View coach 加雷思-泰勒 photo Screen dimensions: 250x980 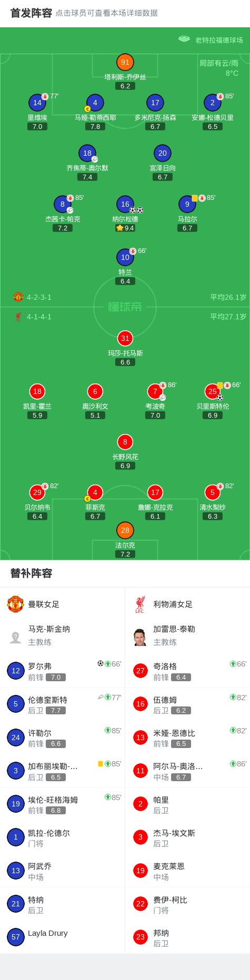(140, 637)
